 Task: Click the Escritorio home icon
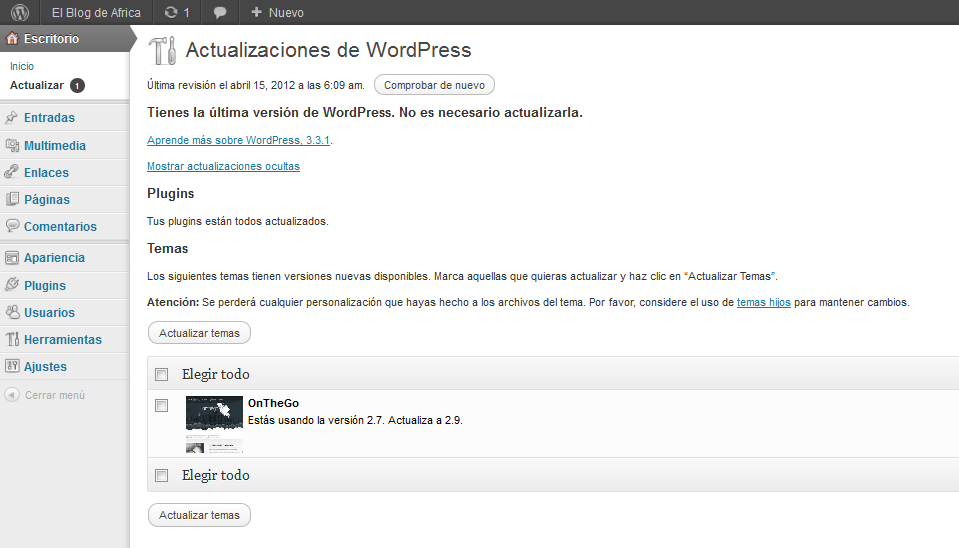(x=12, y=39)
